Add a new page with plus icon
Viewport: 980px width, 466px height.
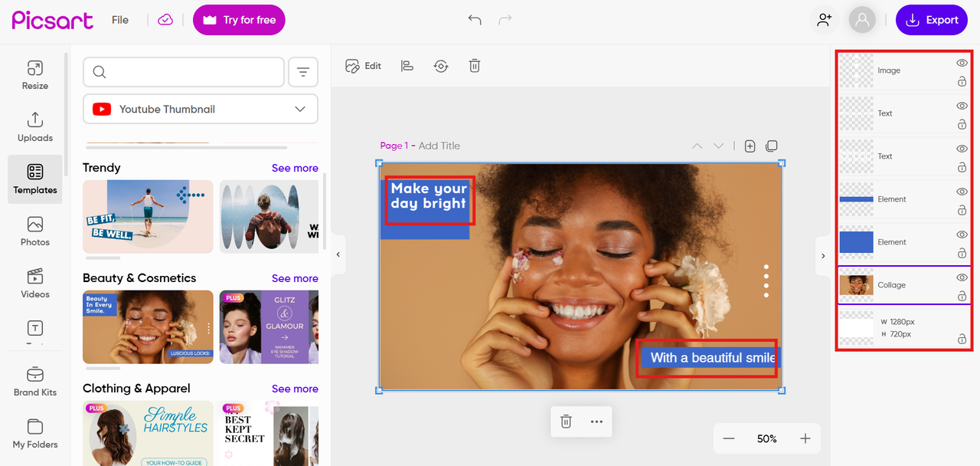[x=750, y=146]
